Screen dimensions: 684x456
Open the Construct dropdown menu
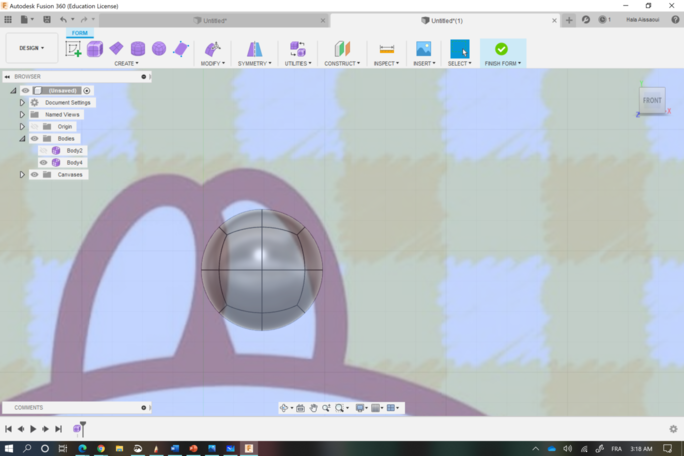point(342,64)
